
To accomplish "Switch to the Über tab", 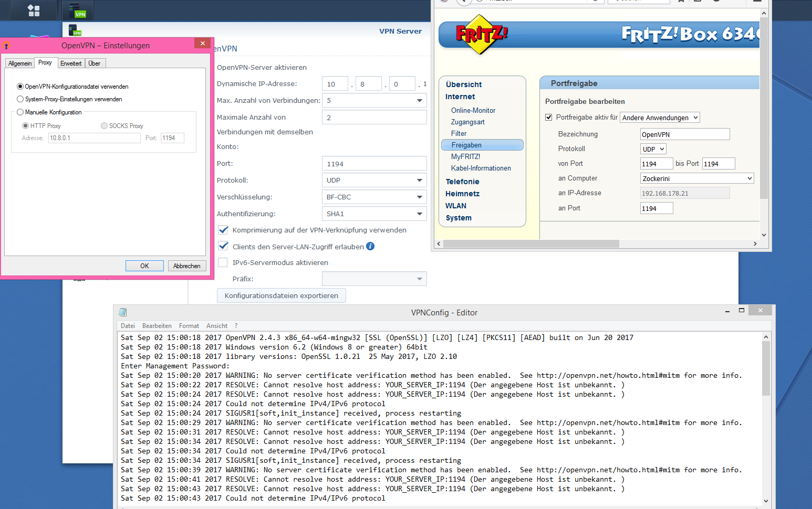I will (95, 63).
